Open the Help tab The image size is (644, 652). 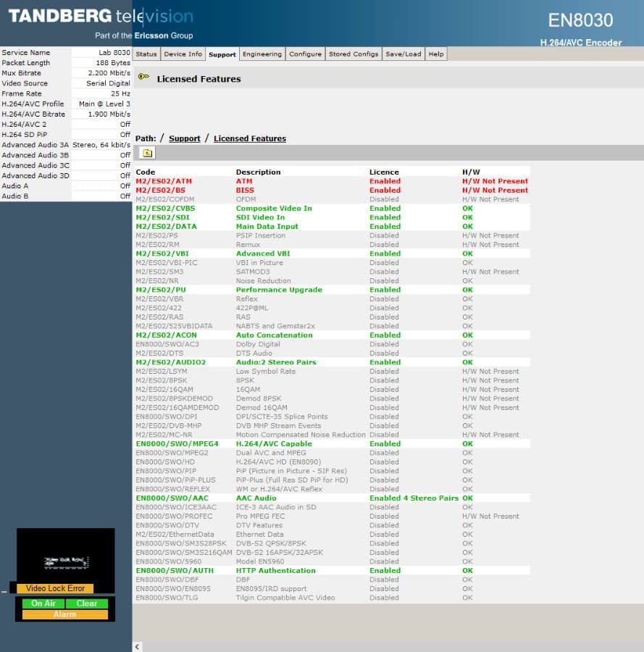pyautogui.click(x=436, y=54)
